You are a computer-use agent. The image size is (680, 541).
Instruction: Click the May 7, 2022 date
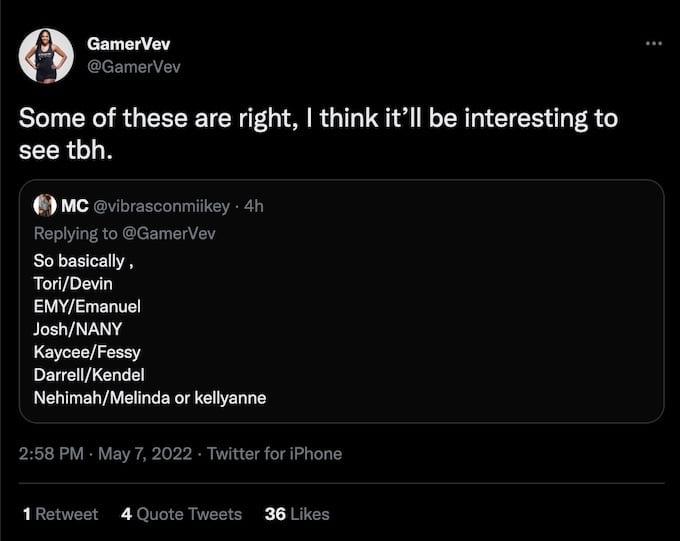click(145, 454)
